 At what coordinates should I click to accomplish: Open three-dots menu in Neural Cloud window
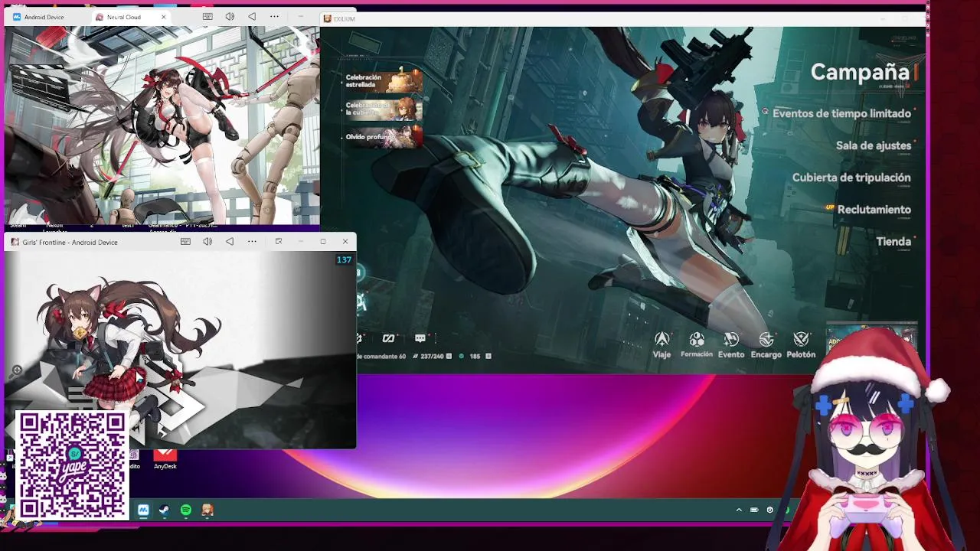pyautogui.click(x=274, y=17)
